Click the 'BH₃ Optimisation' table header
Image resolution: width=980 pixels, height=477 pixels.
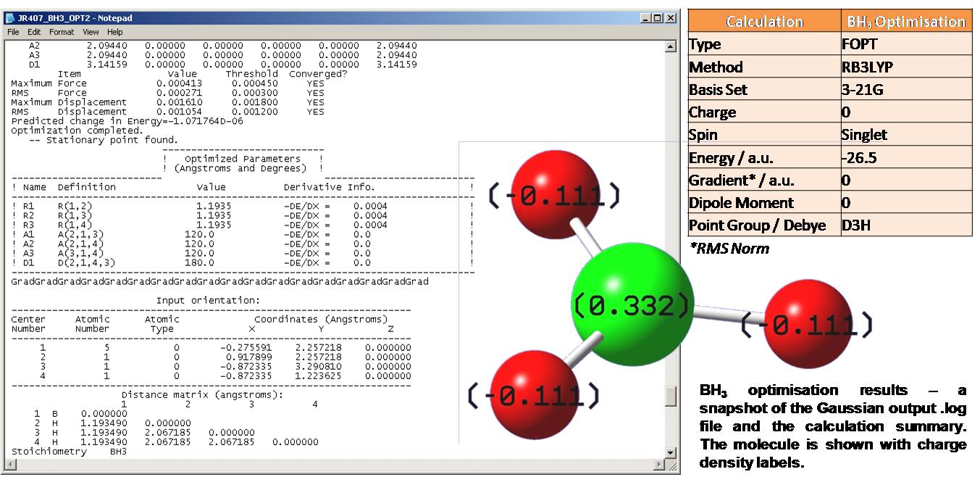(x=906, y=21)
